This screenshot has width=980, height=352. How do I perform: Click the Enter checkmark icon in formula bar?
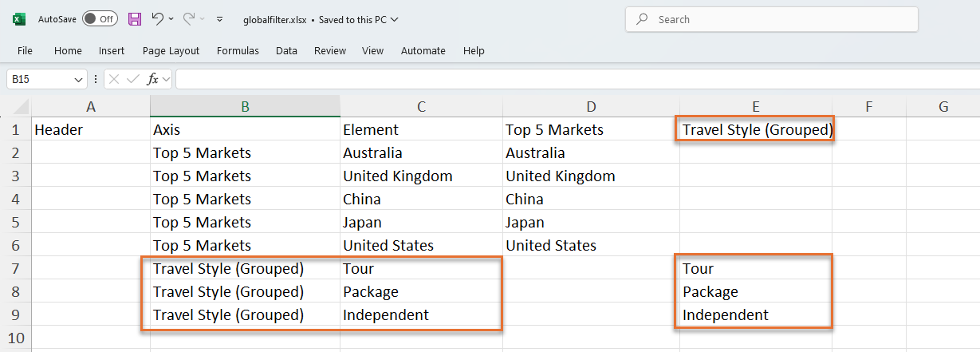(133, 79)
